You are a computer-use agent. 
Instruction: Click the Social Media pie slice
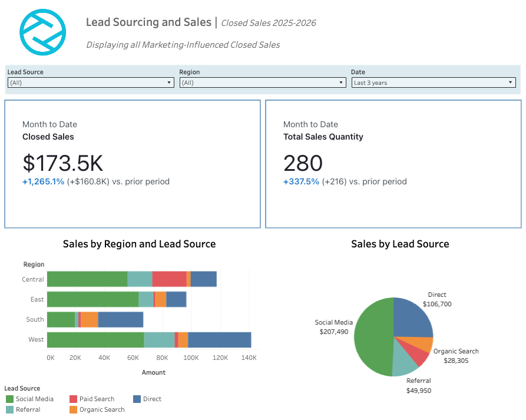click(x=373, y=336)
